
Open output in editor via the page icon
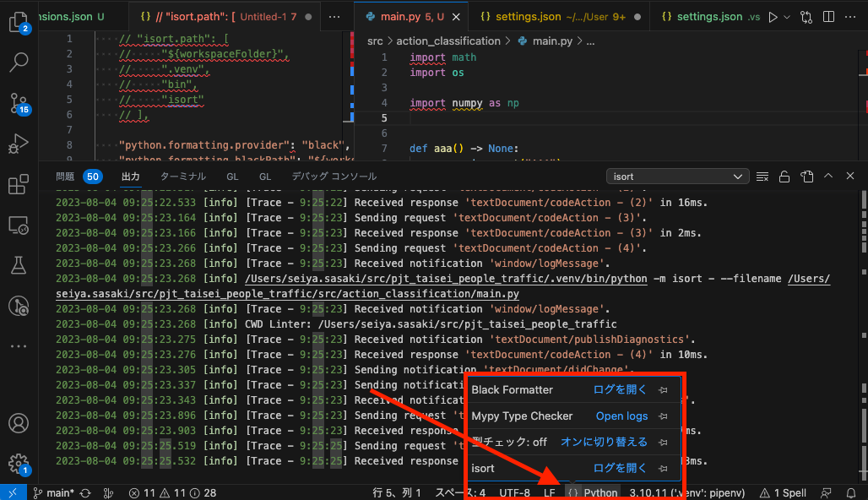coord(806,177)
